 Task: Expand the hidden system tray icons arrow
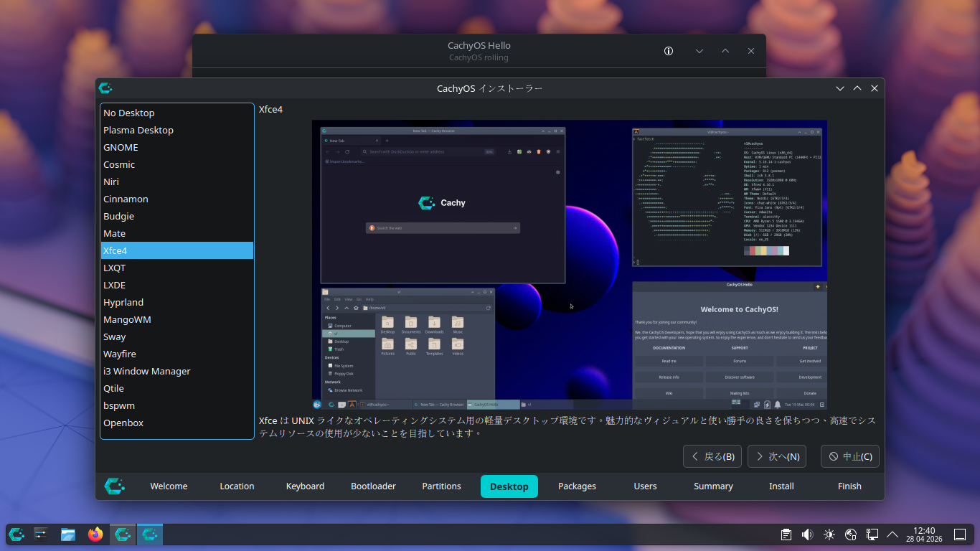[x=892, y=534]
